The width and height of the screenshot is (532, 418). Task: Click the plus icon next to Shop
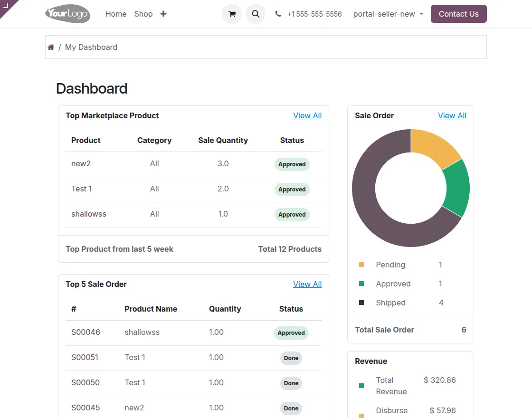pyautogui.click(x=163, y=14)
